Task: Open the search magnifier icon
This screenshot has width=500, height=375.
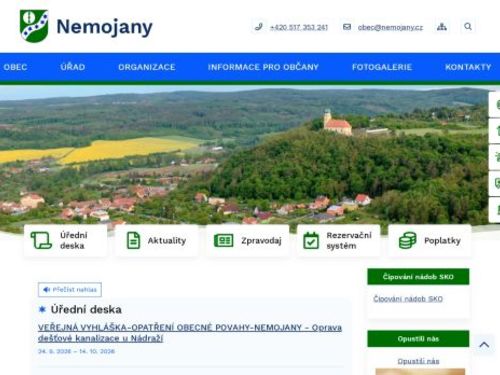Action: (x=468, y=26)
